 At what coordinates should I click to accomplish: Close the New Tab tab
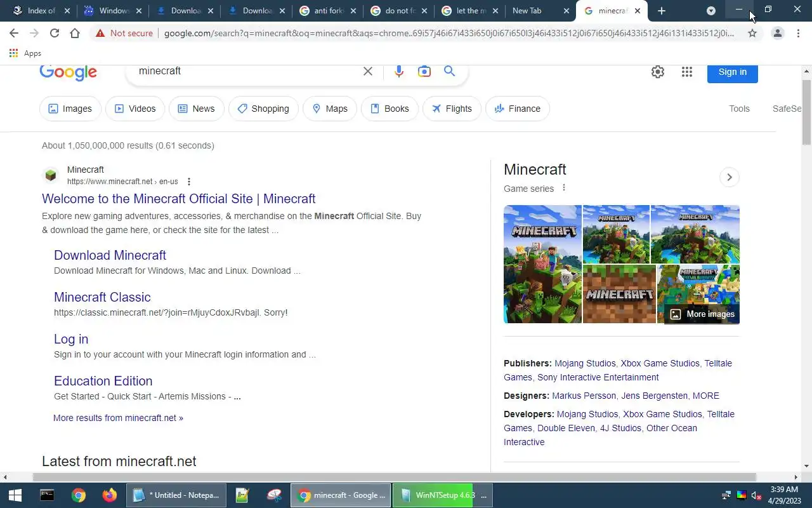click(x=566, y=11)
